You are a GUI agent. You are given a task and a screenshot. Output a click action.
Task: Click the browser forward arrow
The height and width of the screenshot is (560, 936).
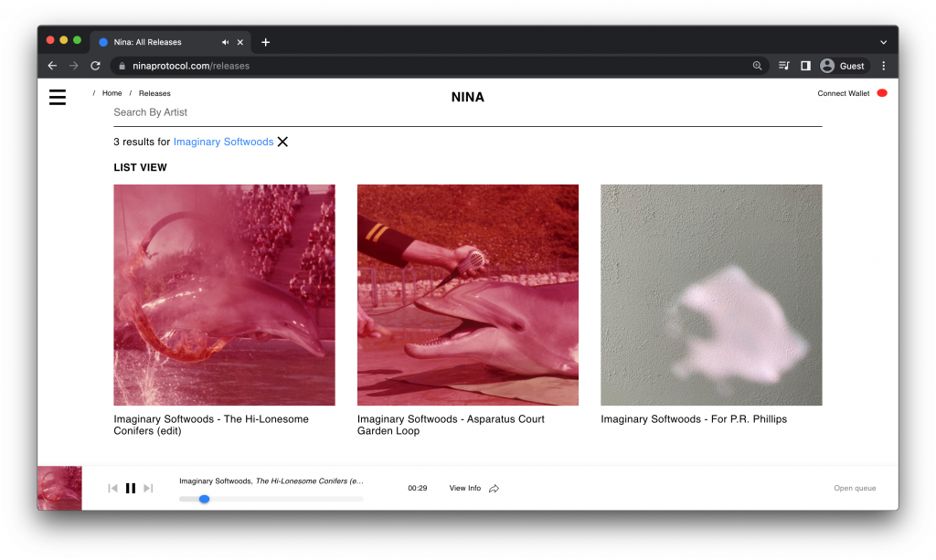tap(74, 66)
